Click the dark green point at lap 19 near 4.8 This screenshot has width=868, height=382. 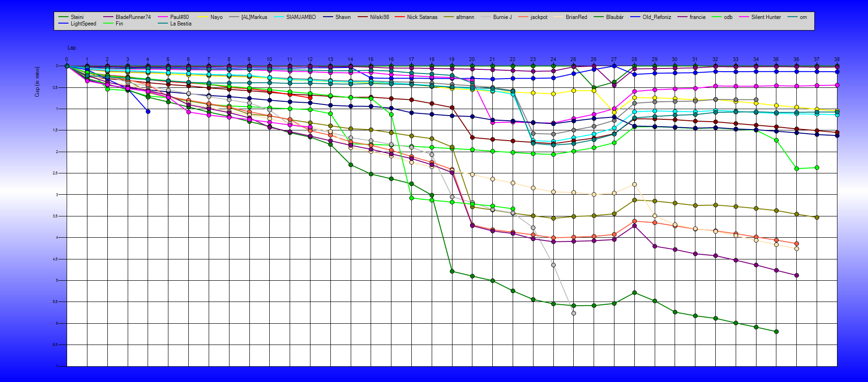pyautogui.click(x=452, y=271)
